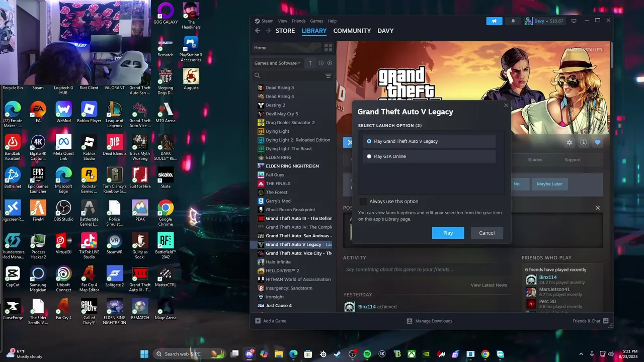Click Spotify icon in taskbar
This screenshot has width=644, height=362.
(x=367, y=354)
